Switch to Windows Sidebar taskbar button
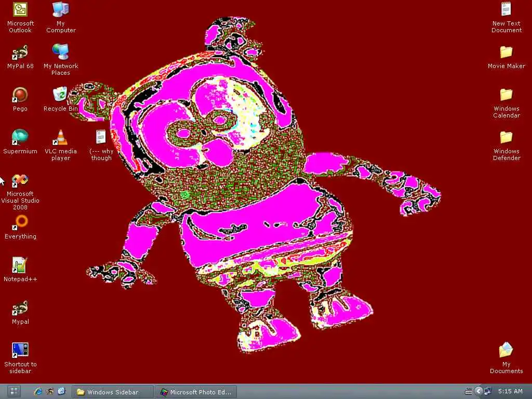Image resolution: width=532 pixels, height=399 pixels. (113, 392)
